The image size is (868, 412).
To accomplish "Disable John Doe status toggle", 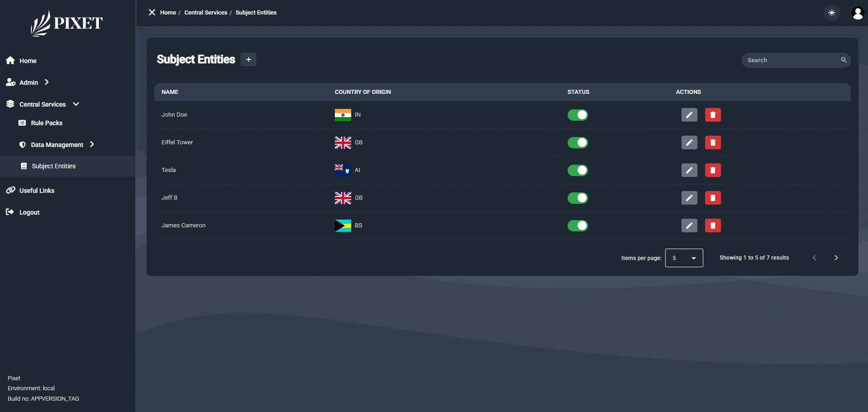I will [578, 115].
